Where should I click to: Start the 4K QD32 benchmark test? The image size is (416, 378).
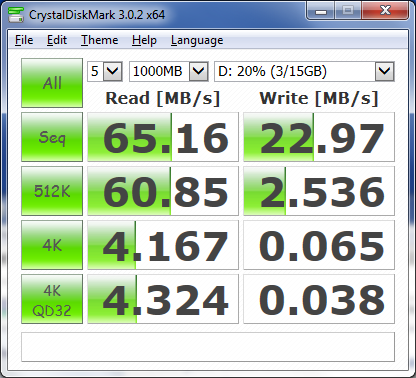click(52, 299)
